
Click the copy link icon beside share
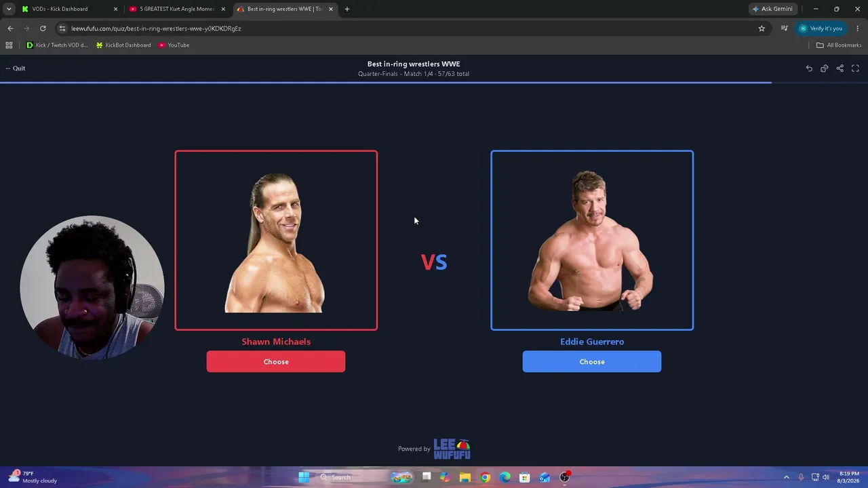[825, 68]
